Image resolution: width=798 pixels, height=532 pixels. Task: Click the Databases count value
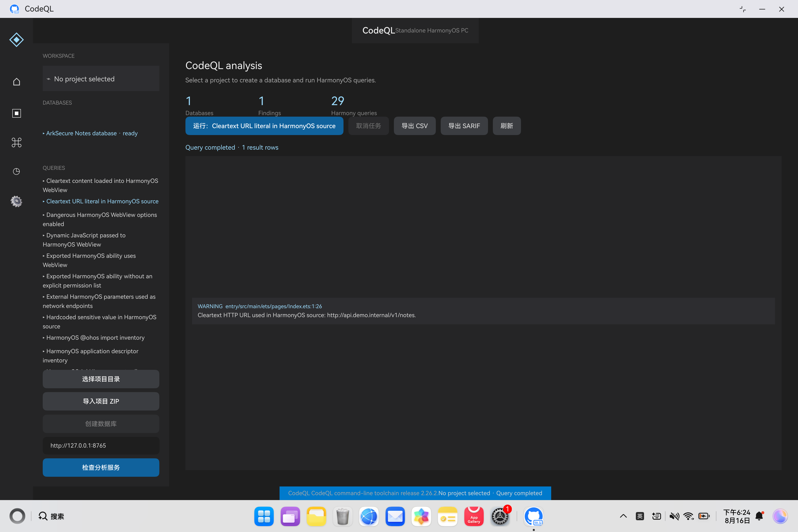tap(189, 101)
